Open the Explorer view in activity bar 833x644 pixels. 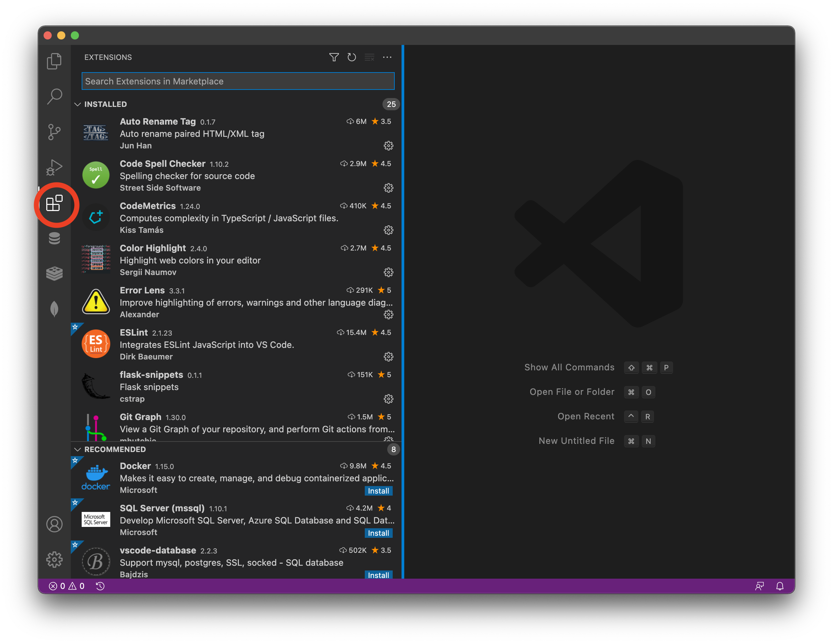pos(54,61)
